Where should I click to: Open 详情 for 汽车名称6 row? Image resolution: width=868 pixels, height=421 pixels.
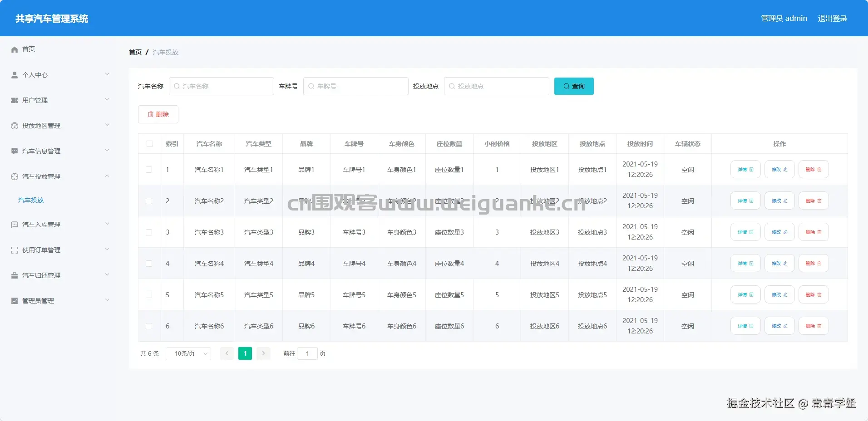[745, 326]
